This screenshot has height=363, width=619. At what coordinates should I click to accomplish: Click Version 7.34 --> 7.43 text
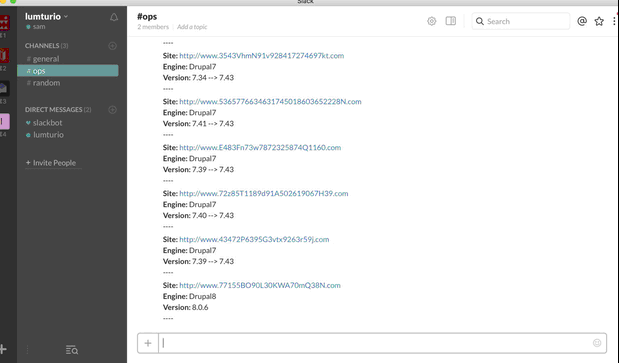click(x=198, y=78)
